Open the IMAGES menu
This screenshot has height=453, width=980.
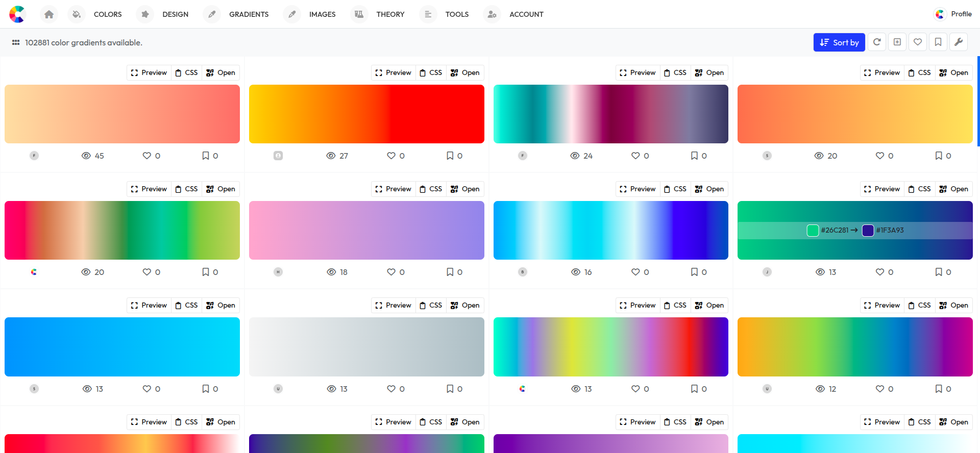tap(323, 14)
